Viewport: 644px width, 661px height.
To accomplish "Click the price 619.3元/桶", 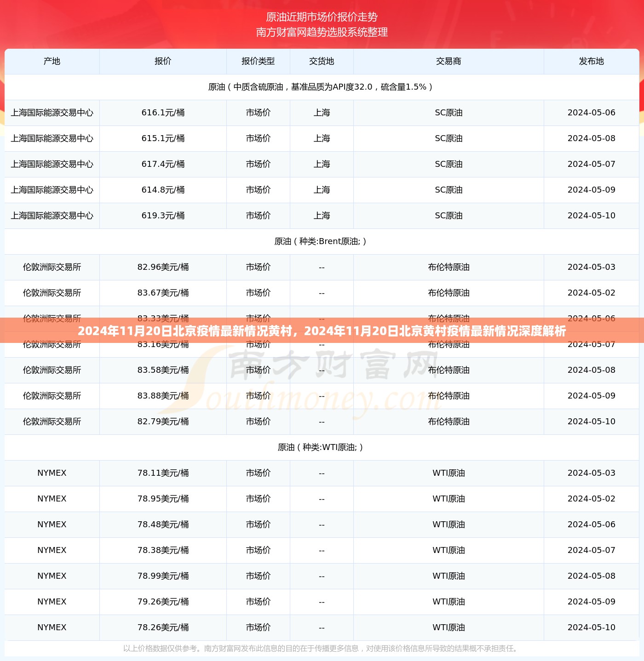I will (x=163, y=216).
